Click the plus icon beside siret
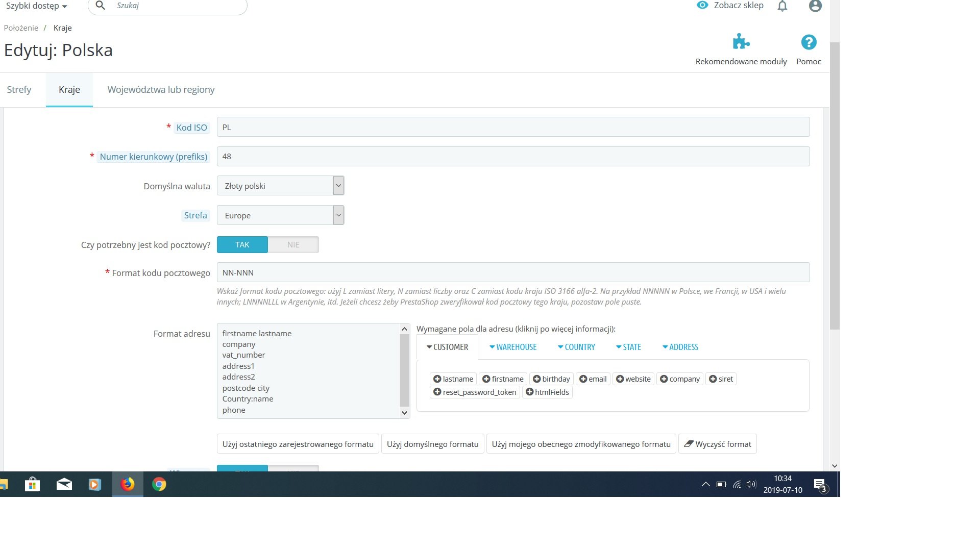The image size is (980, 551). coord(713,379)
